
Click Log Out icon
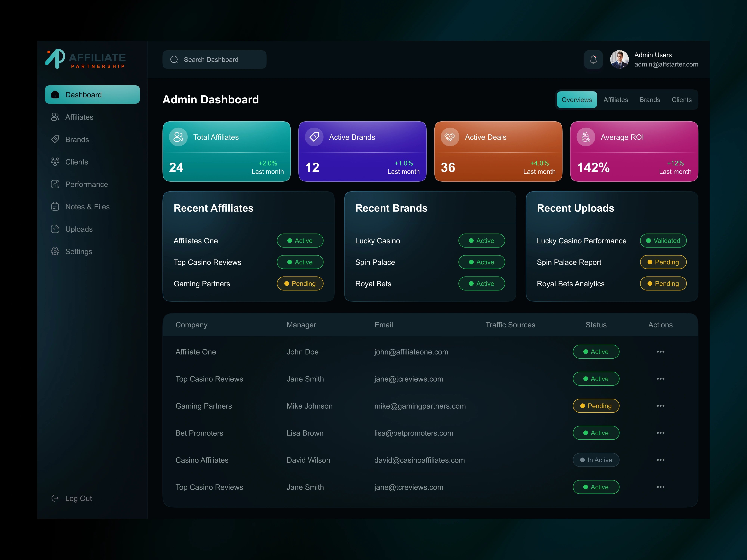pos(55,498)
